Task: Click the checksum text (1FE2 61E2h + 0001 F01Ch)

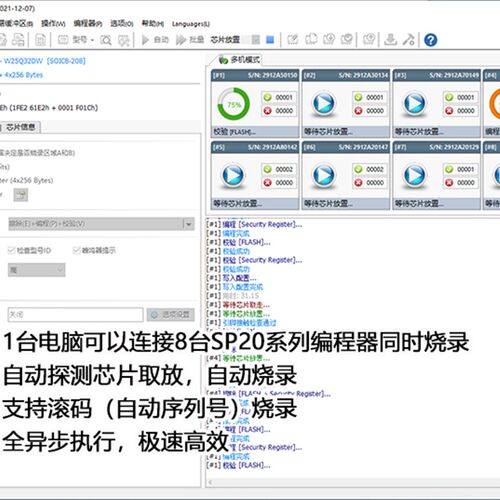Action: (53, 108)
